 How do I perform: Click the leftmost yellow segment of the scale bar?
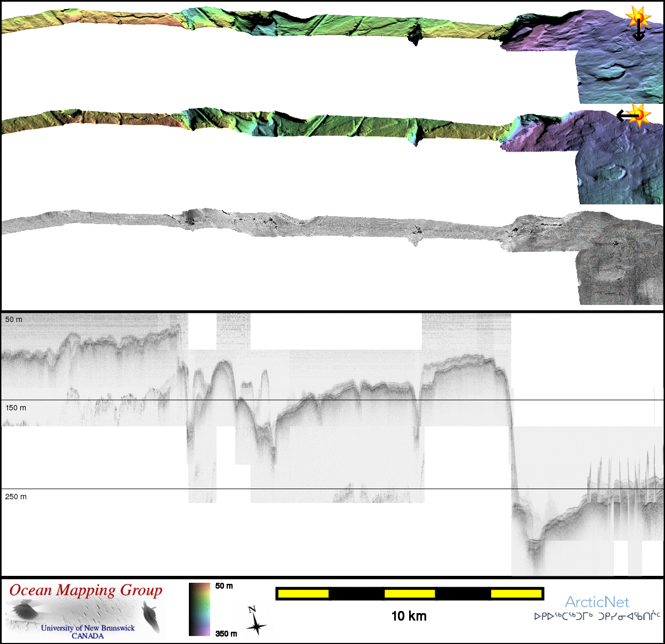click(303, 593)
